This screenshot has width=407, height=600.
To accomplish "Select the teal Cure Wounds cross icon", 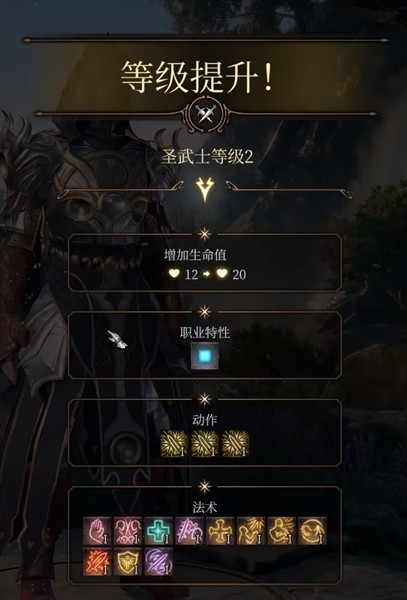I will 158,531.
